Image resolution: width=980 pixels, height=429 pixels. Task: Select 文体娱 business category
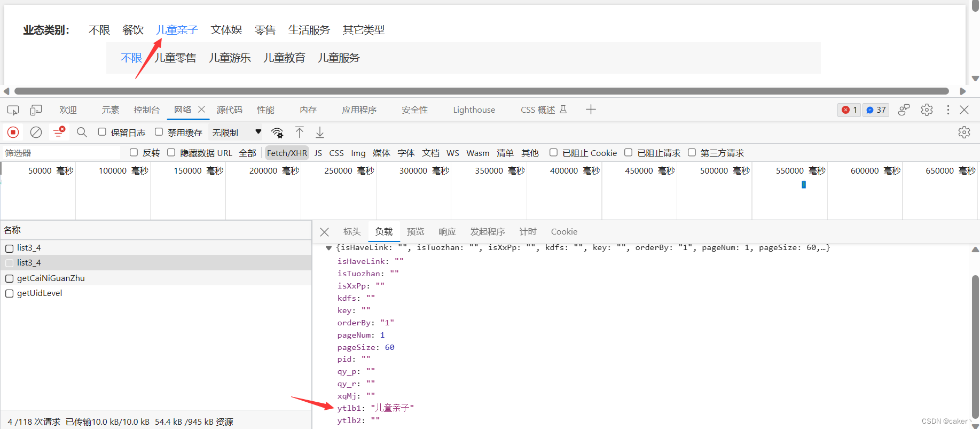pos(226,30)
